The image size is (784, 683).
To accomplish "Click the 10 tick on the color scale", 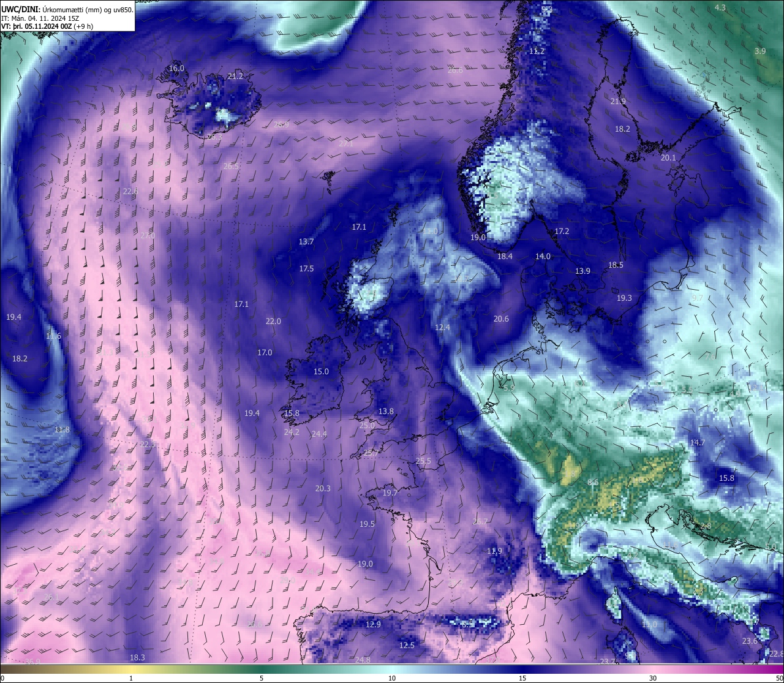I will click(392, 678).
